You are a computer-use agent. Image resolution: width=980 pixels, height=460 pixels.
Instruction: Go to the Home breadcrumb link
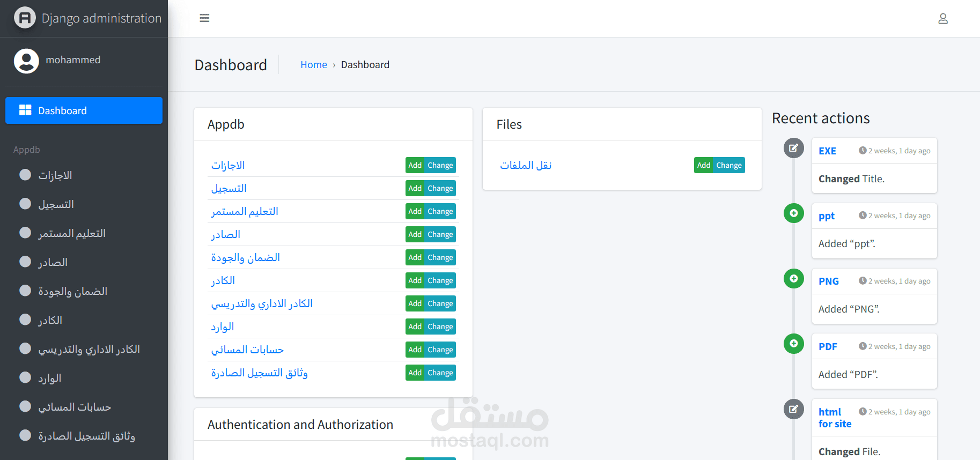tap(314, 65)
